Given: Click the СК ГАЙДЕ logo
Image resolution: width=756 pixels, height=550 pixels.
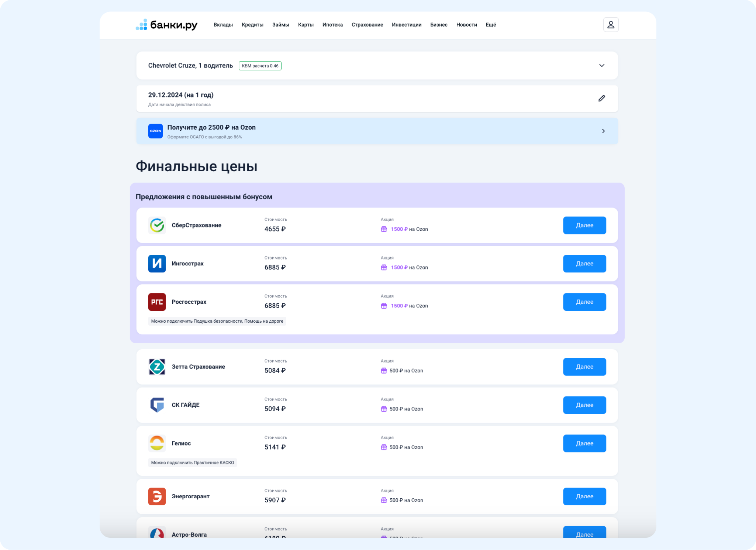Looking at the screenshot, I should pos(157,405).
